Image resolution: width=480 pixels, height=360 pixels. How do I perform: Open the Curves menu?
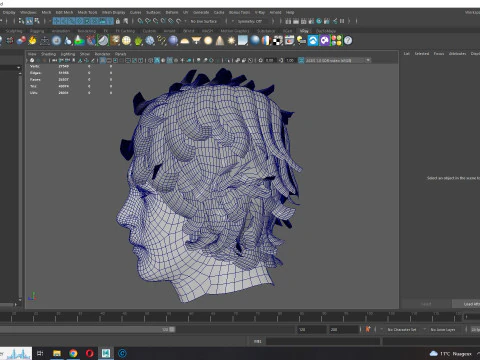[x=135, y=12]
